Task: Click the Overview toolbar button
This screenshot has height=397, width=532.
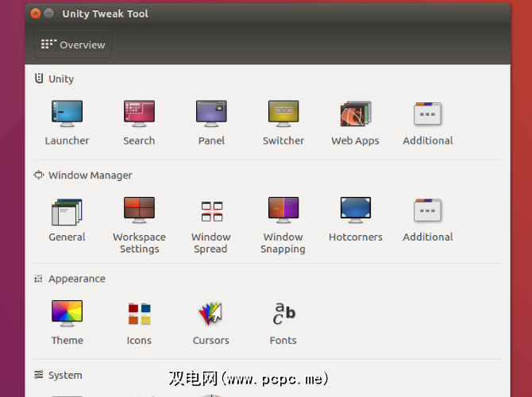Action: tap(73, 44)
